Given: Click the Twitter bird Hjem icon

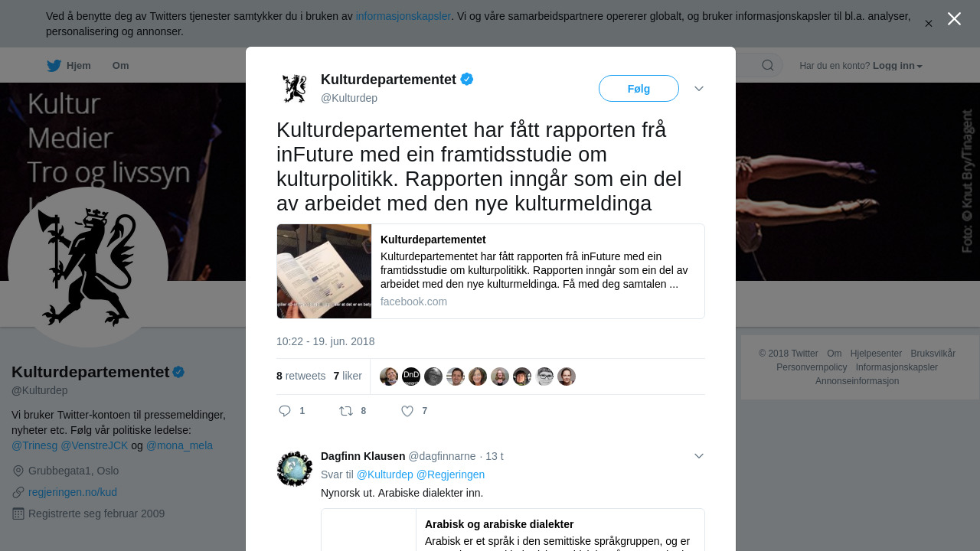Looking at the screenshot, I should (x=54, y=65).
